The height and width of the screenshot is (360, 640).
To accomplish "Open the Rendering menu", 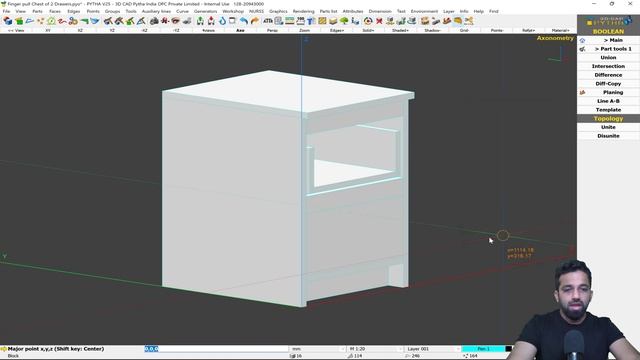I will click(303, 11).
